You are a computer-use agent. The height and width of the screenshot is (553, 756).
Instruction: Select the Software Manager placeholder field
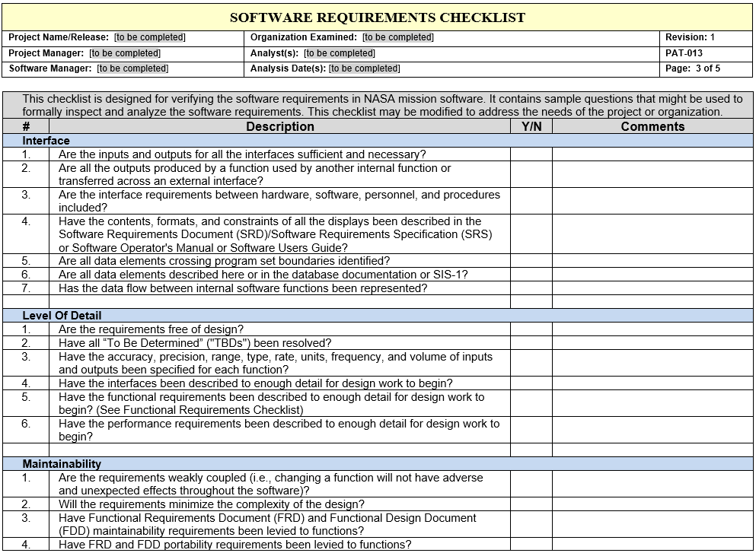[x=133, y=68]
